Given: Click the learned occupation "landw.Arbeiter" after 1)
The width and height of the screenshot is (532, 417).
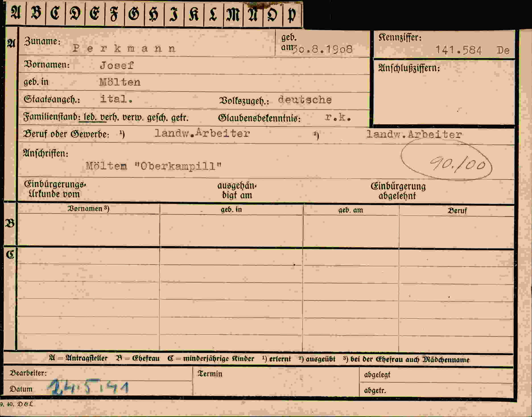Looking at the screenshot, I should point(202,133).
